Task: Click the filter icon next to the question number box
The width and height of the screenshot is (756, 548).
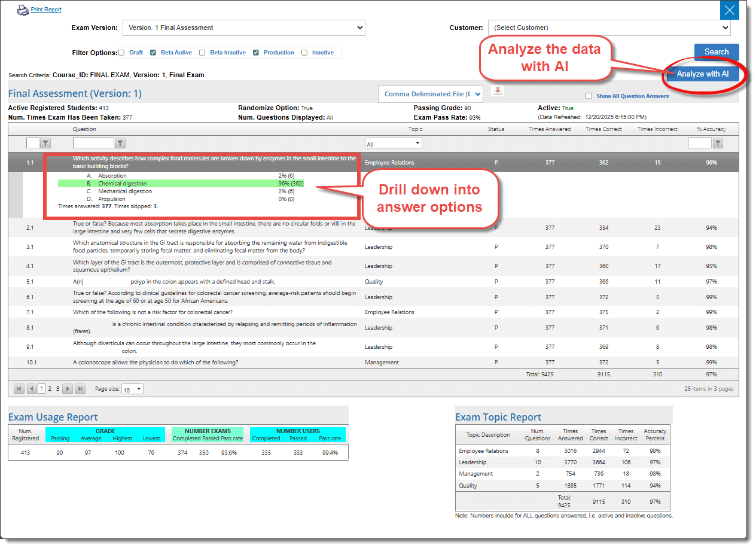Action: pos(45,143)
